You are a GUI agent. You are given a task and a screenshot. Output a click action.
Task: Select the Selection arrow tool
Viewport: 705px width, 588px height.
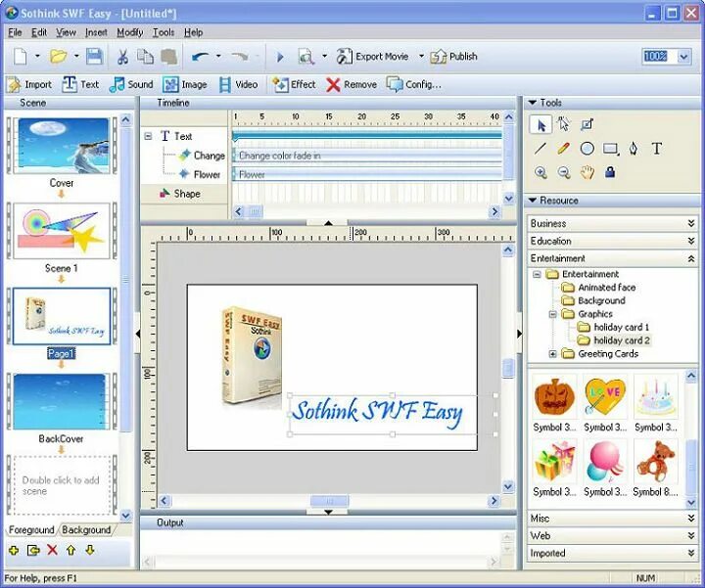tap(540, 125)
